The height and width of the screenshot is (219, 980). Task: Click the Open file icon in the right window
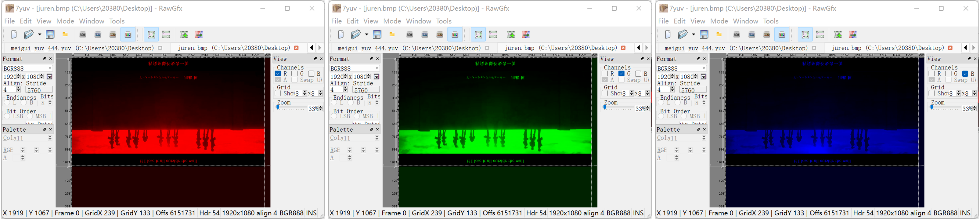tap(683, 35)
